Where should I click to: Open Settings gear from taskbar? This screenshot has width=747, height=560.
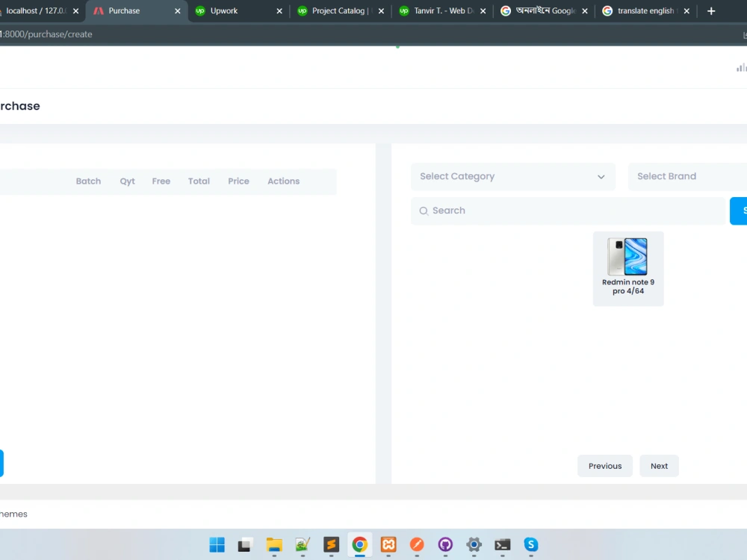tap(474, 544)
